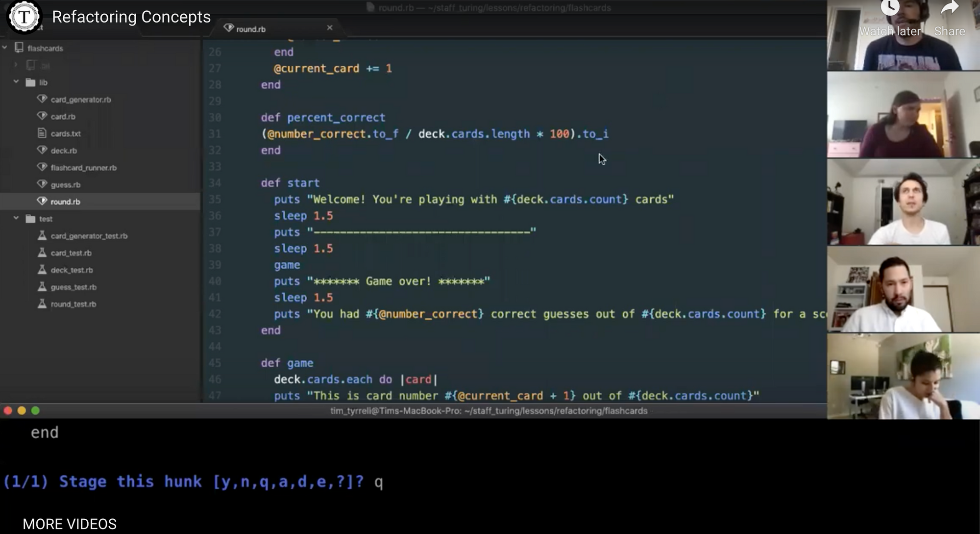This screenshot has height=534, width=980.
Task: Click the 'Stage this hunk' terminal prompt
Action: [x=194, y=482]
